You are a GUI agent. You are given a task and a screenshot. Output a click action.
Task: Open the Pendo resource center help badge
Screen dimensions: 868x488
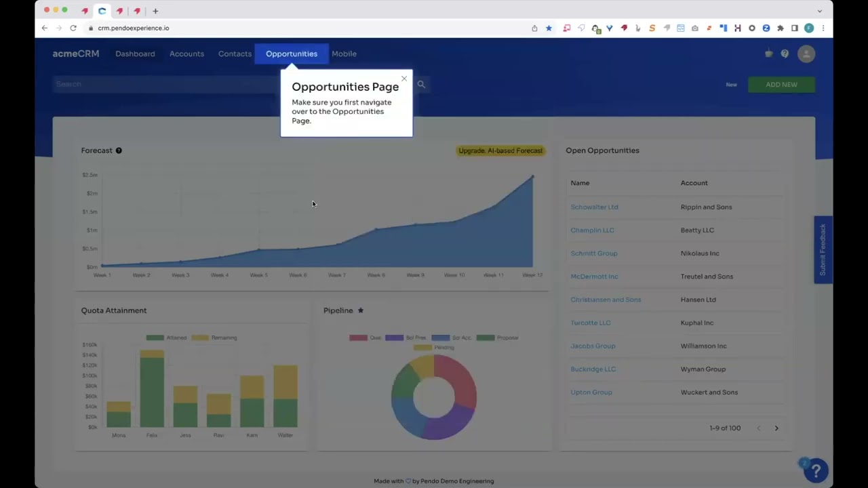tap(816, 470)
